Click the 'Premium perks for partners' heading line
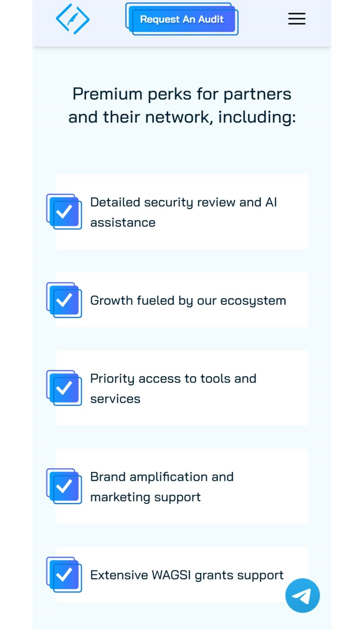Image resolution: width=364 pixels, height=630 pixels. (182, 94)
